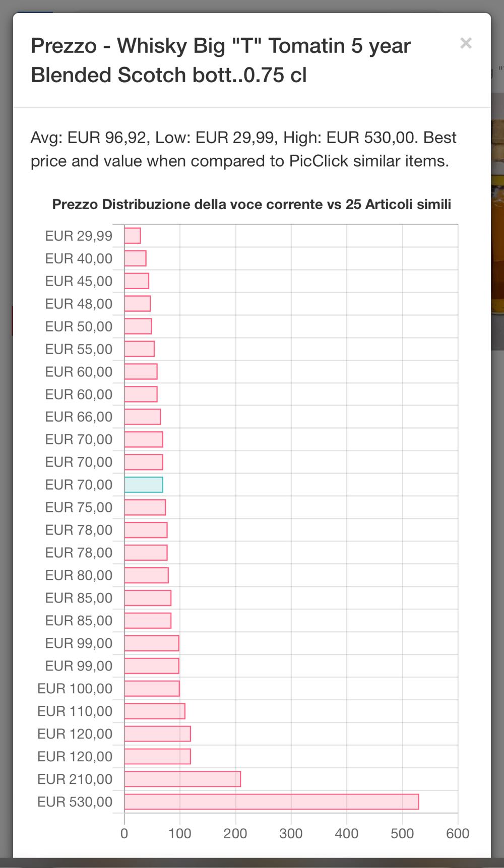504x868 pixels.
Task: Select the EUR 110,00 bar
Action: 155,711
